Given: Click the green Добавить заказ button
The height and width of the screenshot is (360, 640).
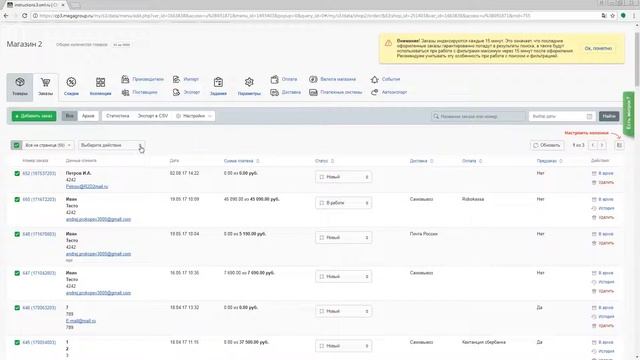Looking at the screenshot, I should tap(34, 116).
